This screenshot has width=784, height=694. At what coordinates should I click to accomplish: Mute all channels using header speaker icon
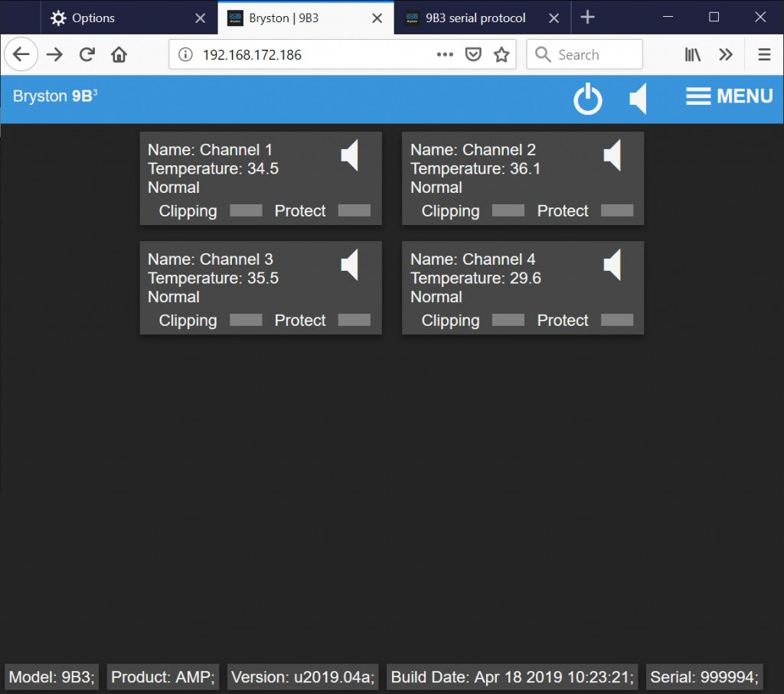coord(638,99)
